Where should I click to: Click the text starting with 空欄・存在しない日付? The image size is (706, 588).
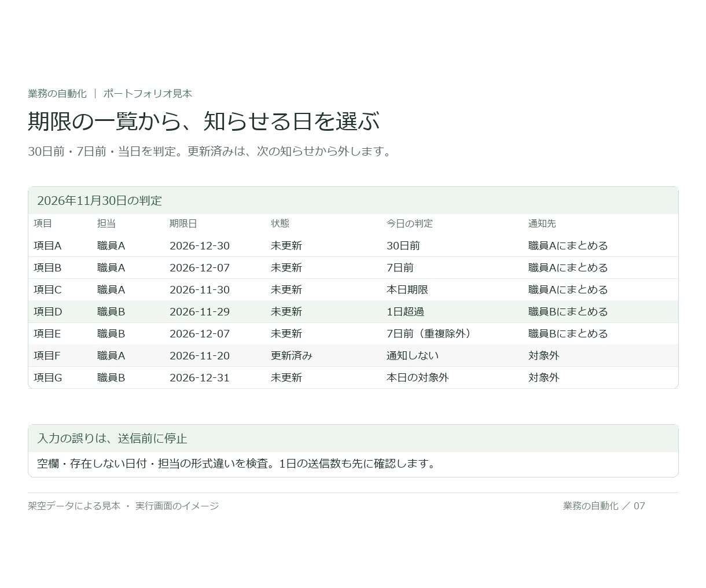(237, 464)
